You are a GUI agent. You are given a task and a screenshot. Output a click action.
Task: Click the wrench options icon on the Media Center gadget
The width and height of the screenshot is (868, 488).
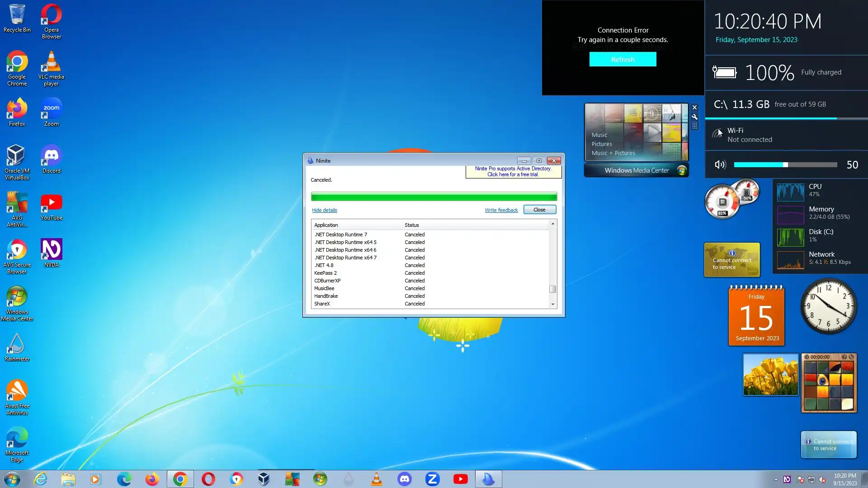(x=694, y=117)
